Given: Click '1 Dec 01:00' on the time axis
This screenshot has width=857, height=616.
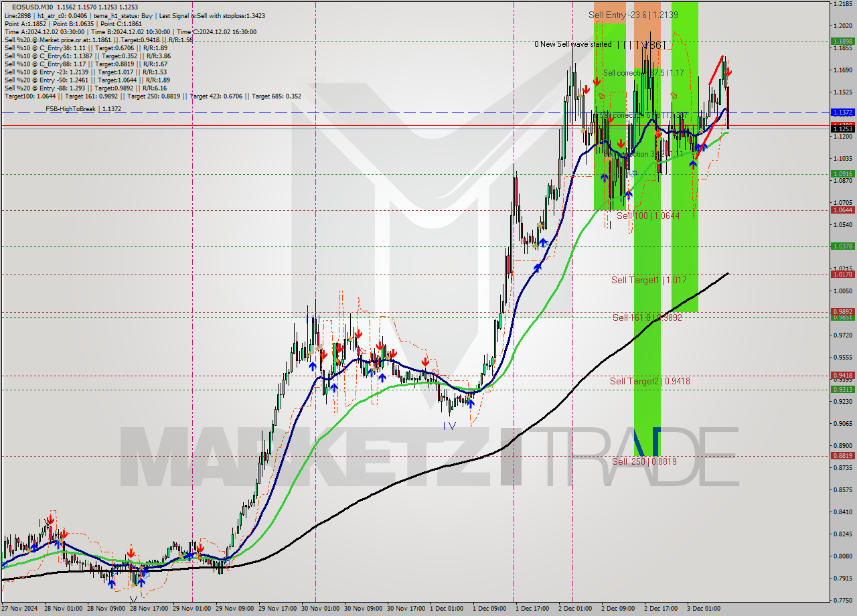Looking at the screenshot, I should [x=447, y=609].
